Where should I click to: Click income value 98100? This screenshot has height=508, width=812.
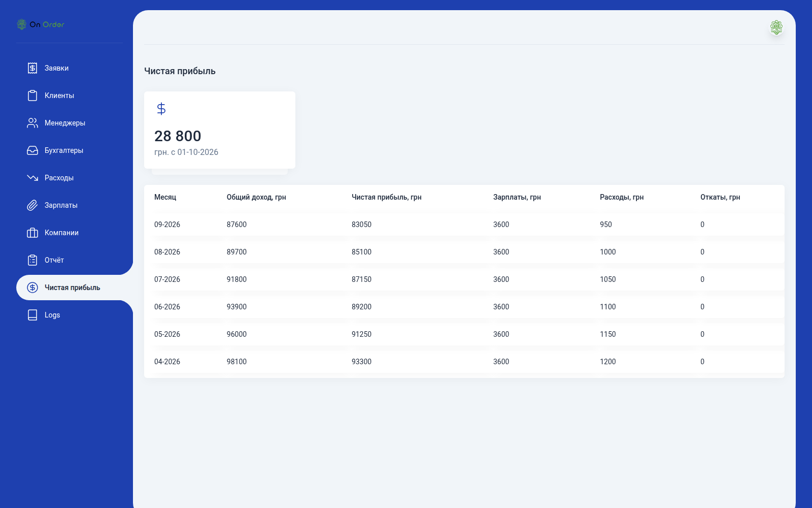(237, 362)
